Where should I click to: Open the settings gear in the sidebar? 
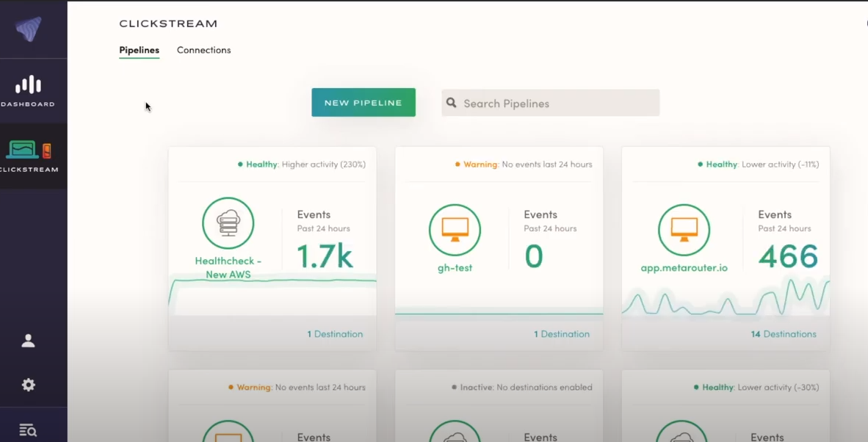point(27,385)
